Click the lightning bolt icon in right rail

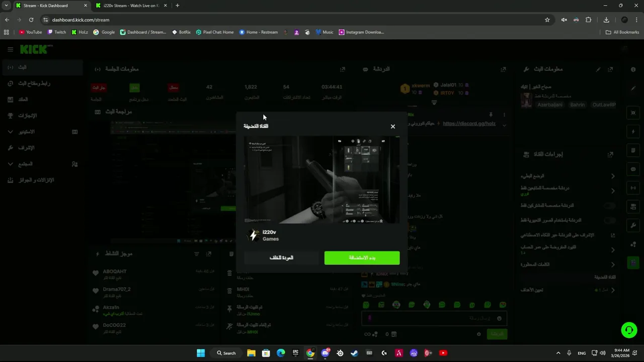[x=633, y=132]
